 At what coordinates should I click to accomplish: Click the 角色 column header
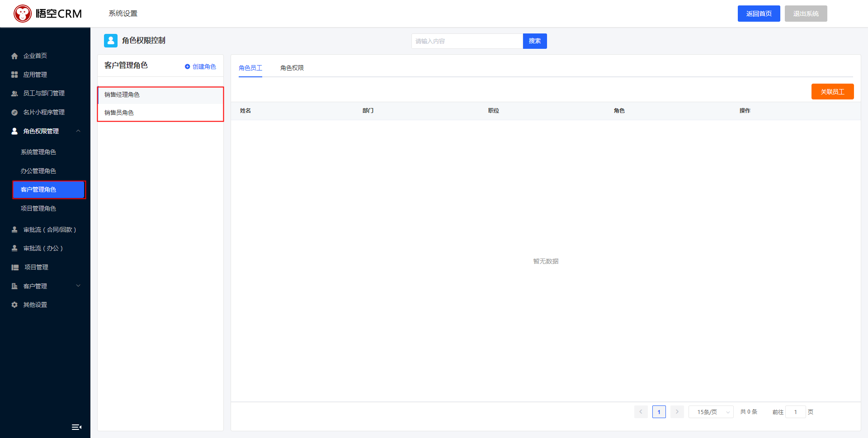619,111
